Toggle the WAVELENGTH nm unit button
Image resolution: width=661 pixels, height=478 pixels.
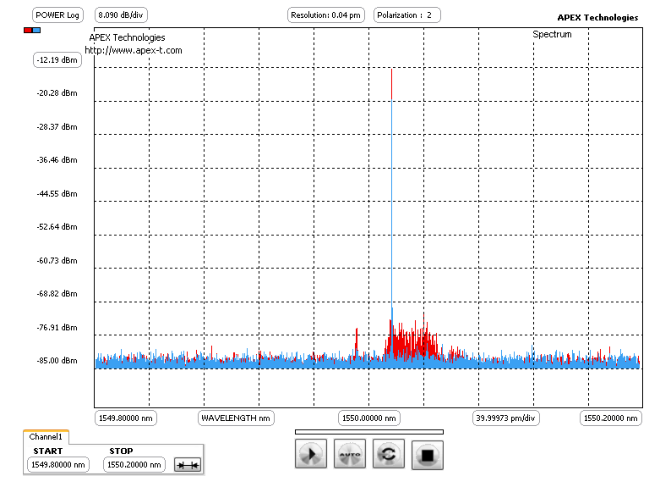(236, 418)
